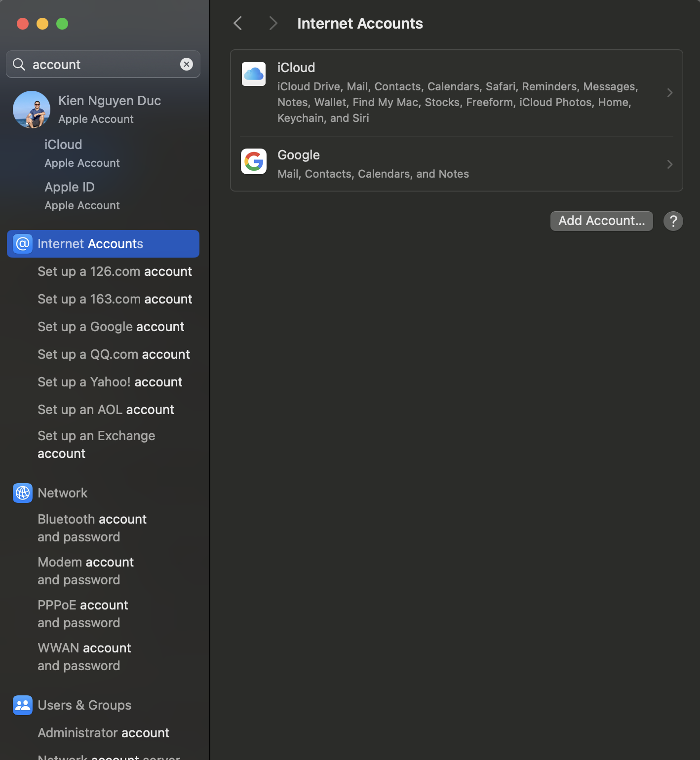Clear the search field text
The height and width of the screenshot is (760, 700).
(187, 64)
